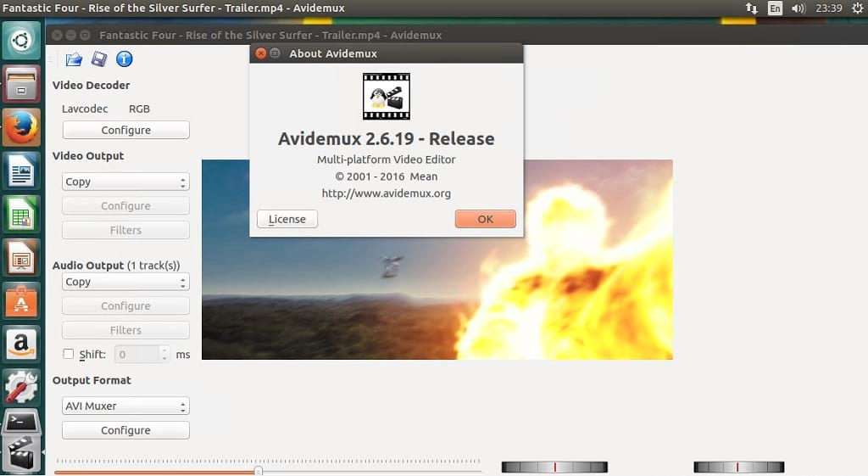Open License in About dialog

tap(287, 219)
